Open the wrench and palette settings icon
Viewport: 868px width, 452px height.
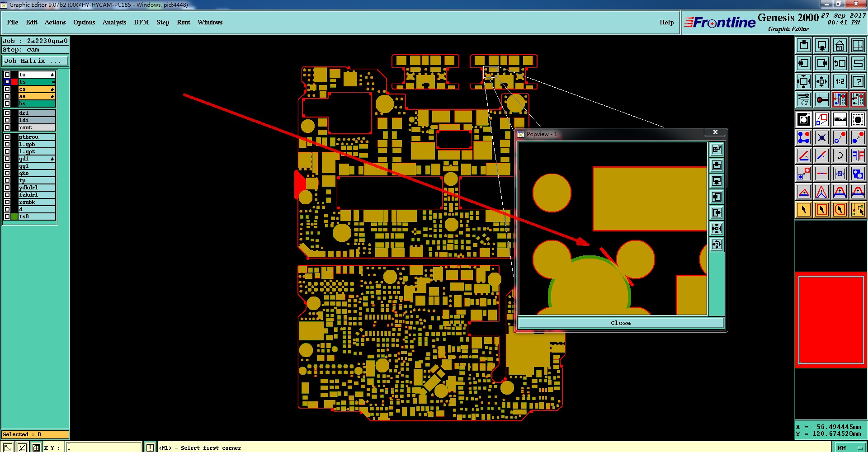pyautogui.click(x=804, y=99)
